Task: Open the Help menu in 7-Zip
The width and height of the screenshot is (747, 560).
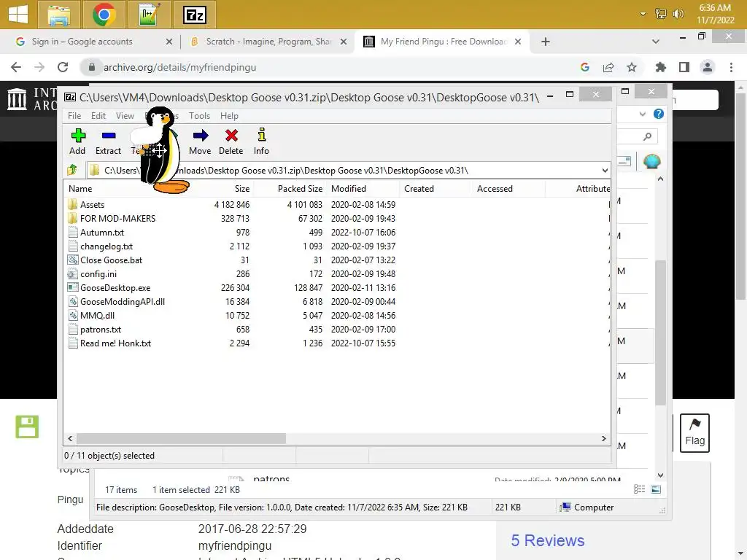Action: click(229, 116)
